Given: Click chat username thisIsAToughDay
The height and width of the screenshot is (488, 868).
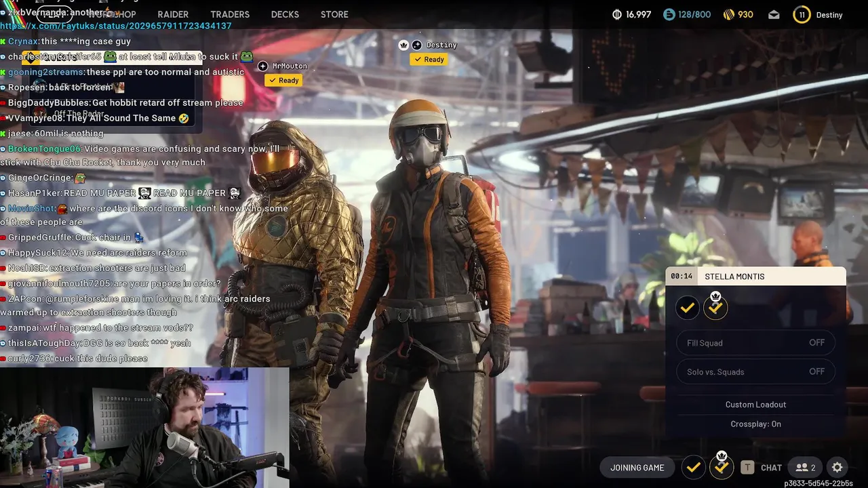Looking at the screenshot, I should coord(45,343).
